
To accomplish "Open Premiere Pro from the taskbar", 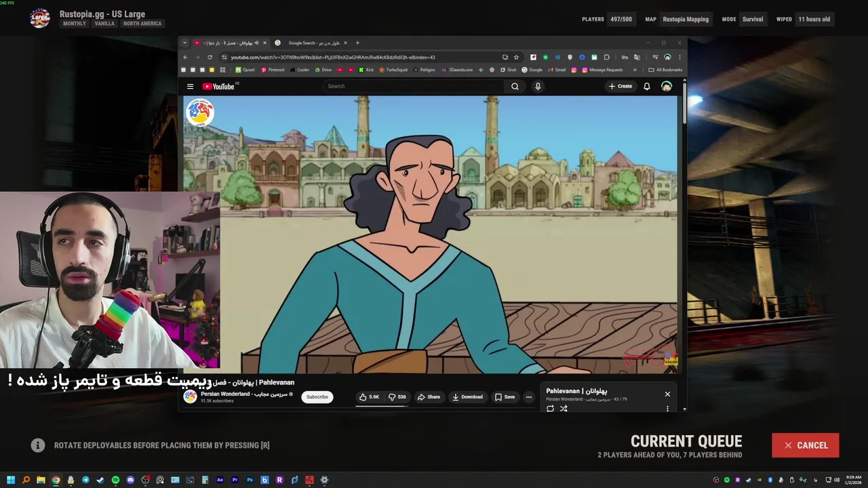I will click(x=235, y=480).
